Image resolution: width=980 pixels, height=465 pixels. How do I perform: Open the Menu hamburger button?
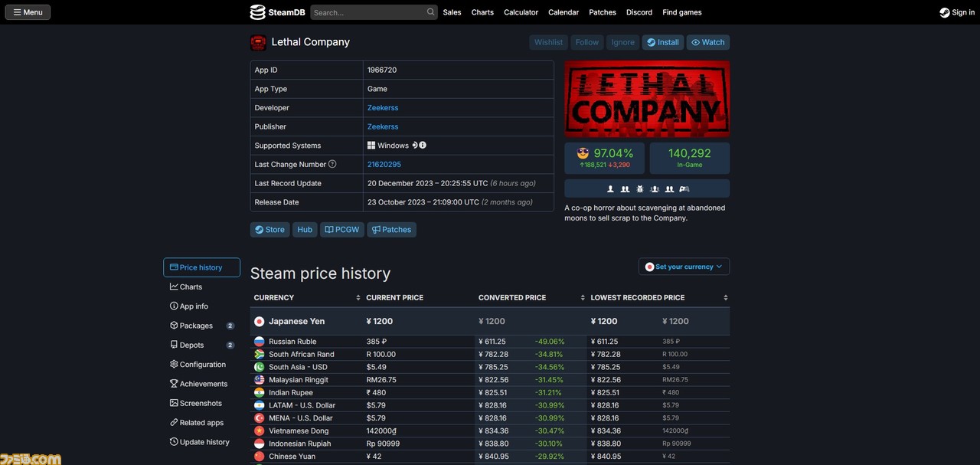pyautogui.click(x=28, y=12)
